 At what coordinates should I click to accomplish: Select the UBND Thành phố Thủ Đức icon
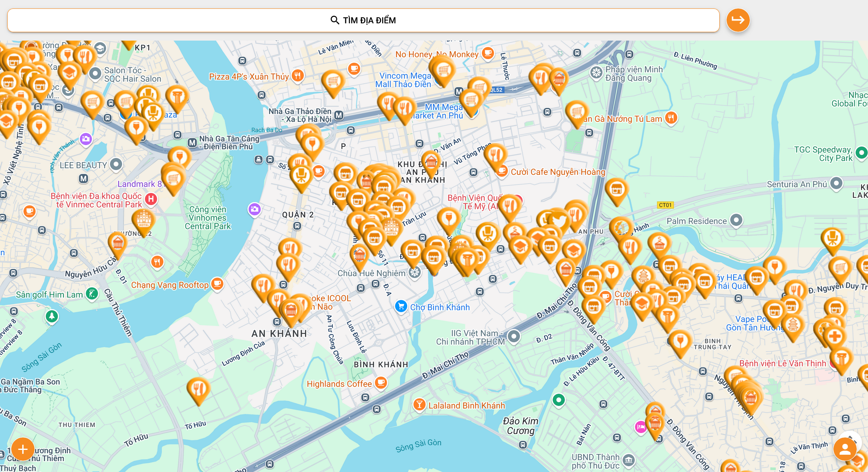[628, 460]
